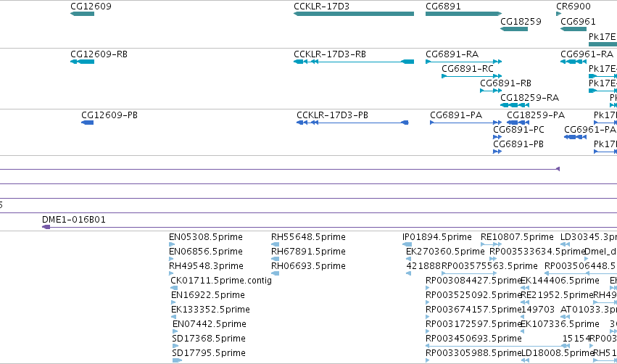The width and height of the screenshot is (617, 364).
Task: Click the CG12609 gene label
Action: [91, 7]
